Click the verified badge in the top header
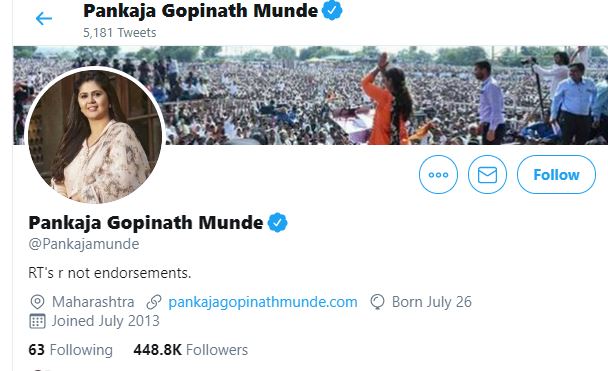 pos(332,10)
